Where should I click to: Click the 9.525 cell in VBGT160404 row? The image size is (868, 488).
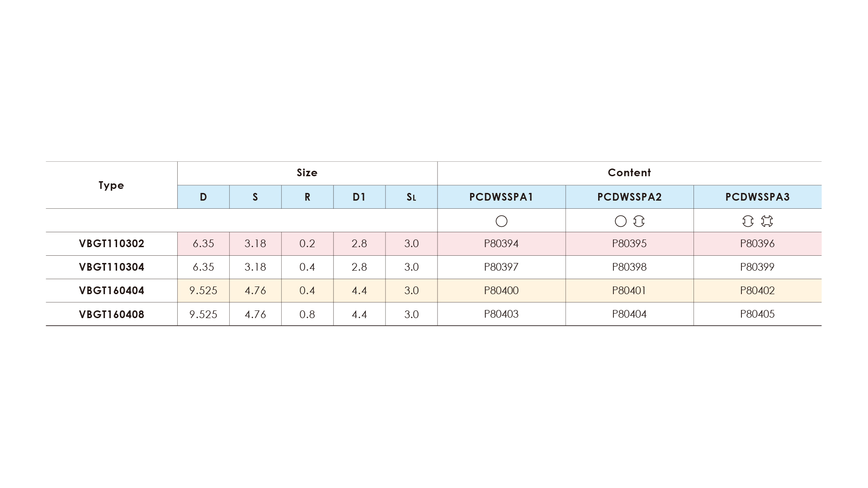click(203, 291)
